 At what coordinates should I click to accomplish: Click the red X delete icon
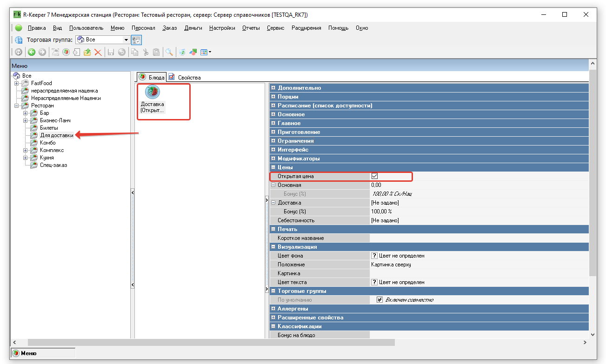[x=98, y=53]
